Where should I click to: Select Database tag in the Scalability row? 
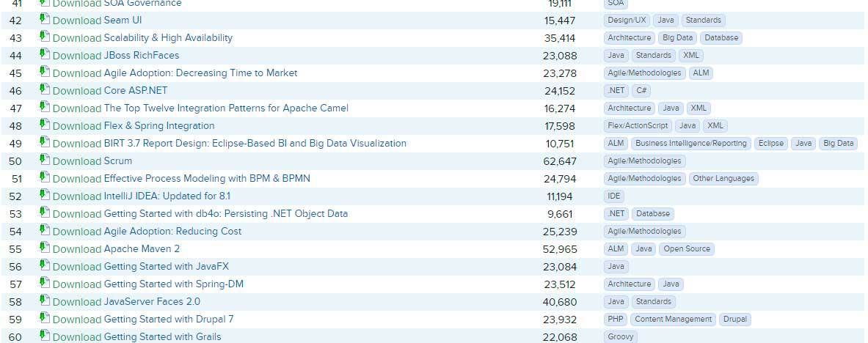pyautogui.click(x=721, y=38)
